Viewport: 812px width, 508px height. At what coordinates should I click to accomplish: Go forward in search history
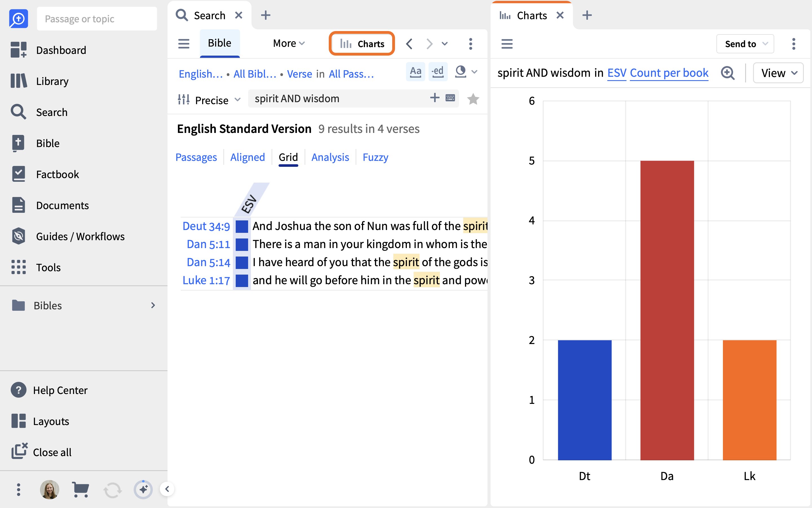[x=429, y=44]
